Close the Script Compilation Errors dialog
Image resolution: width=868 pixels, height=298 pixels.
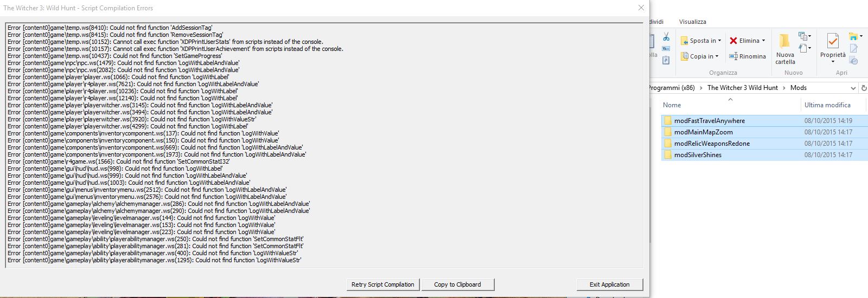point(641,8)
